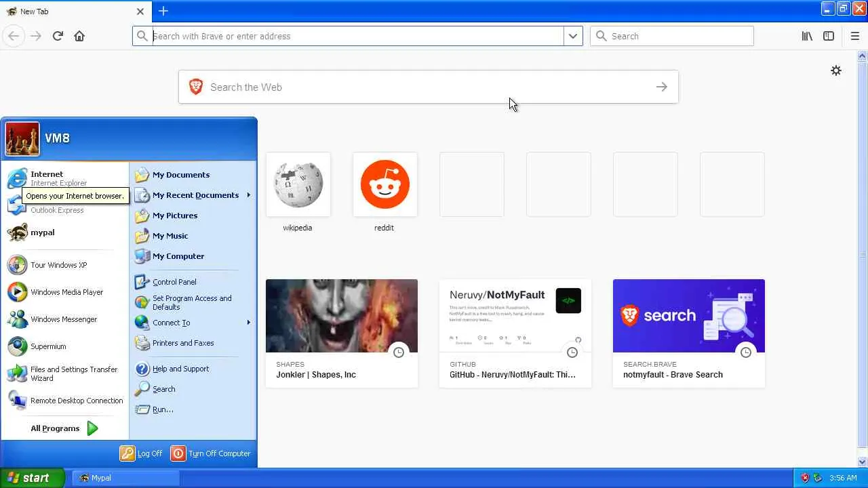
Task: Click the network tray icon beside the clock
Action: (x=818, y=478)
